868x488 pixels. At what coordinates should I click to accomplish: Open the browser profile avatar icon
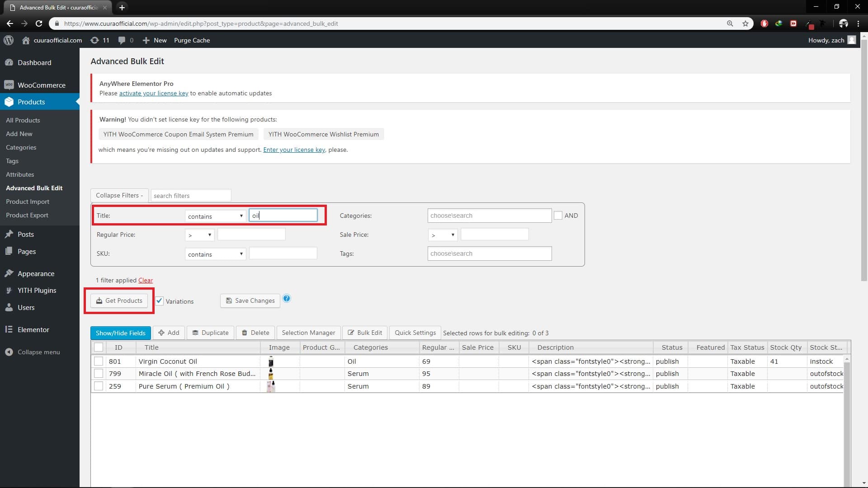coord(844,23)
